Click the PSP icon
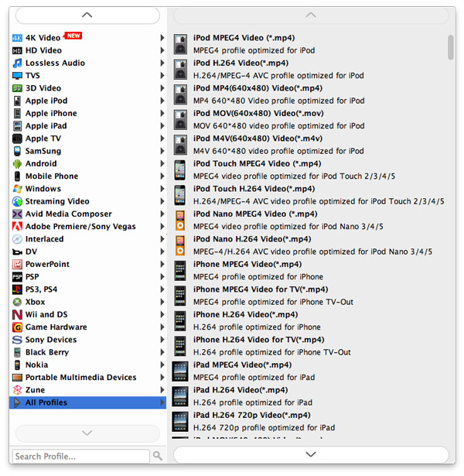The width and height of the screenshot is (464, 476). (17, 277)
